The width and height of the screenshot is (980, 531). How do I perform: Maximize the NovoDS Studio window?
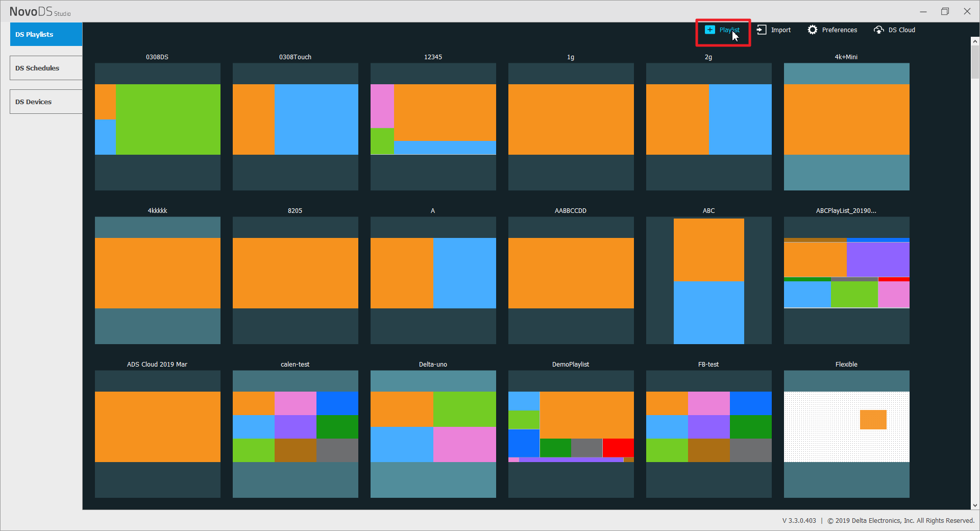[x=945, y=11]
